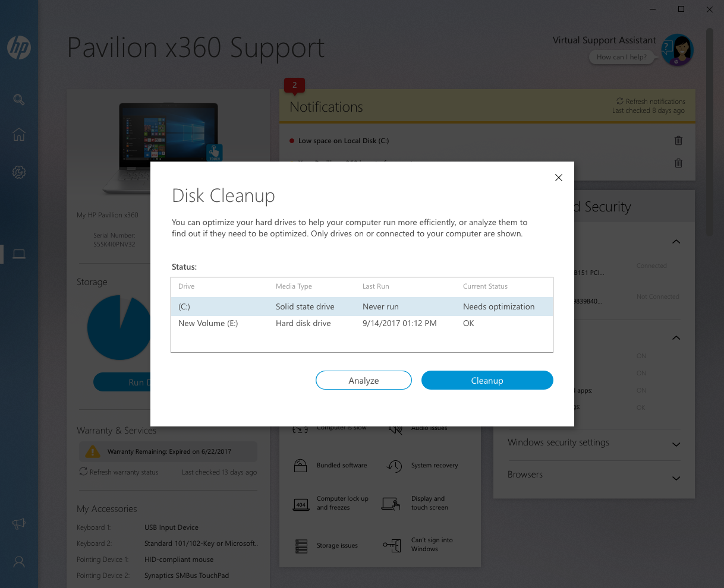Click the warranty warning triangle icon

coord(93,451)
